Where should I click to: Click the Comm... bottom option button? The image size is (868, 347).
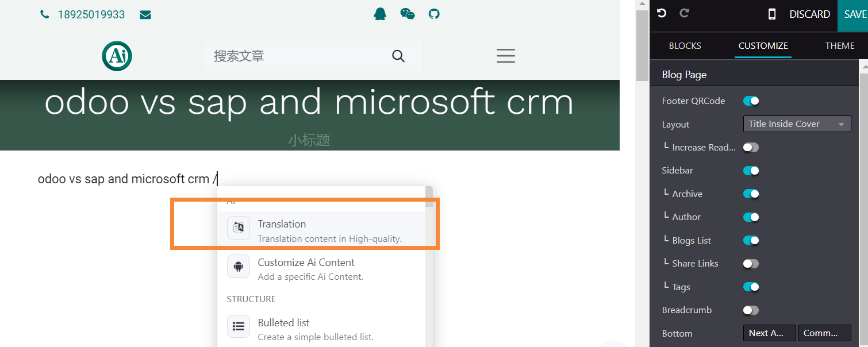824,333
